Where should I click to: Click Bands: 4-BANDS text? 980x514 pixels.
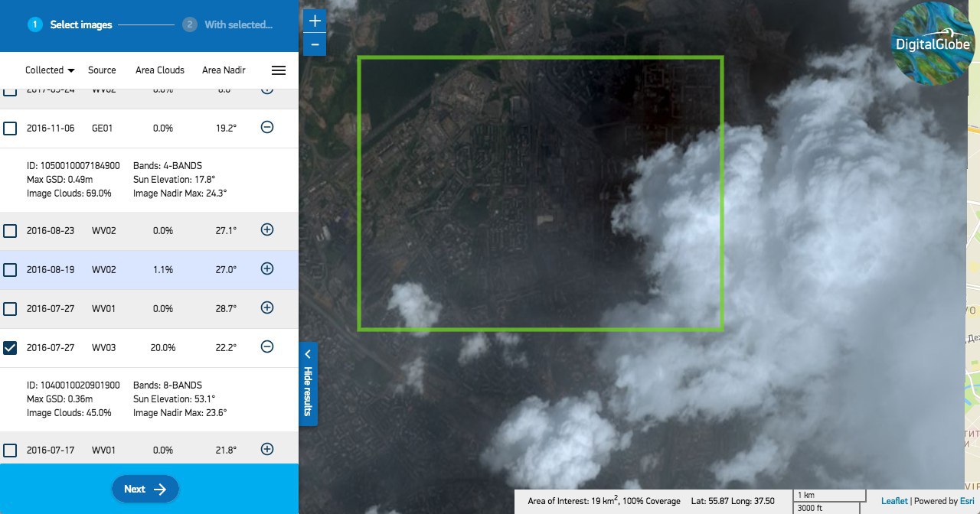(168, 166)
